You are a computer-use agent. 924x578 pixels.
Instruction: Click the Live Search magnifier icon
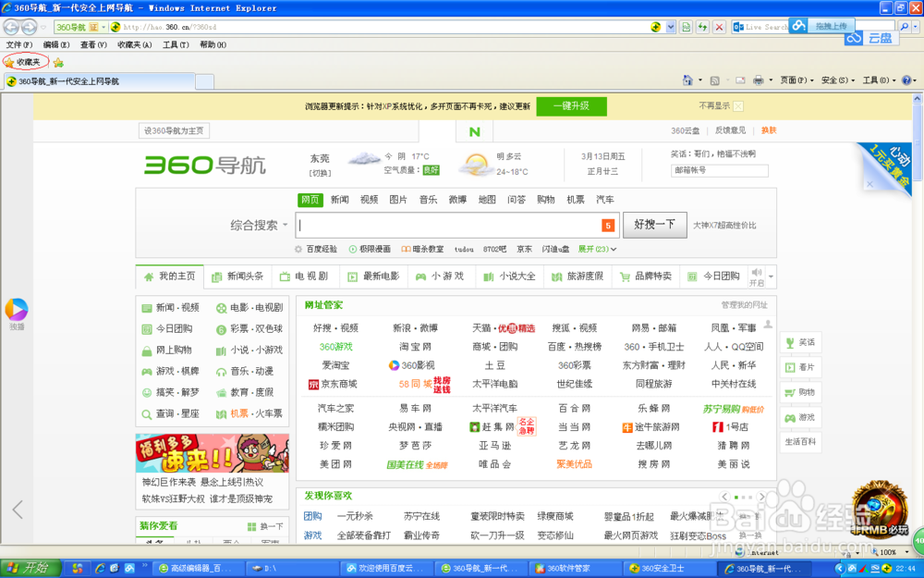(905, 27)
